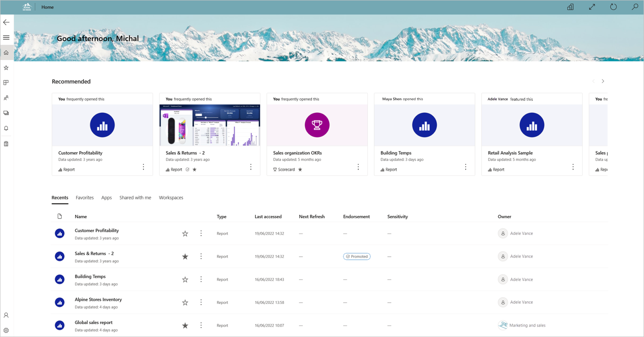Image resolution: width=644 pixels, height=337 pixels.
Task: Sort list by Next Refresh column
Action: coord(312,217)
